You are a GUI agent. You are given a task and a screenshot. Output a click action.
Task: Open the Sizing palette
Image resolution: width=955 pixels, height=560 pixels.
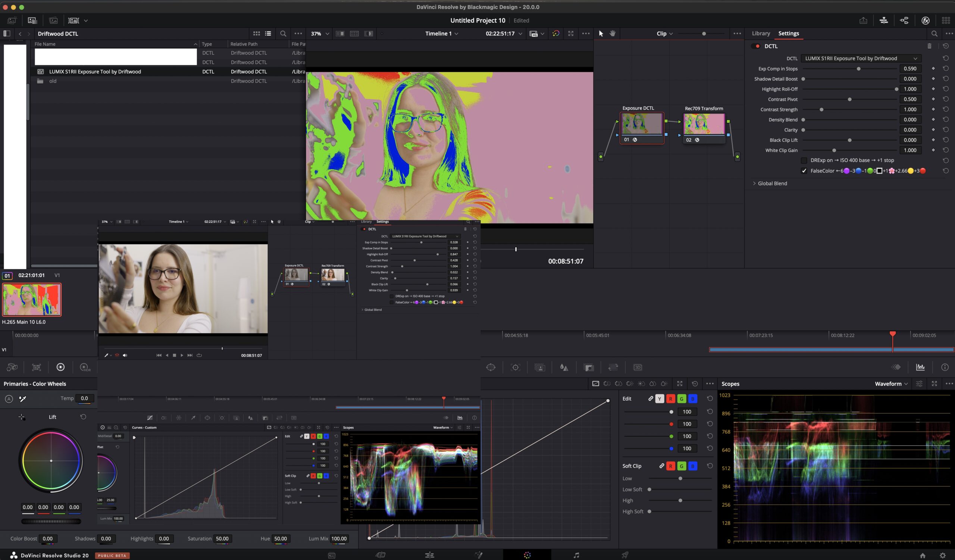click(613, 367)
